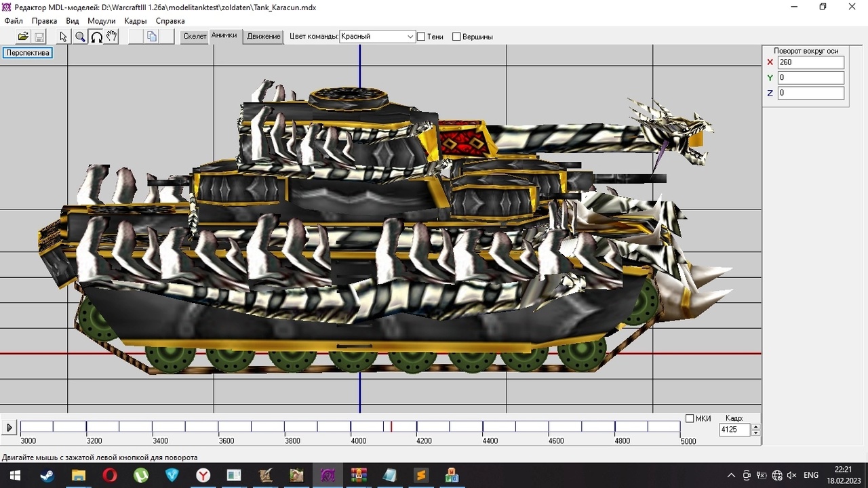Click the red frame marker on timeline
The image size is (868, 488).
pos(391,426)
